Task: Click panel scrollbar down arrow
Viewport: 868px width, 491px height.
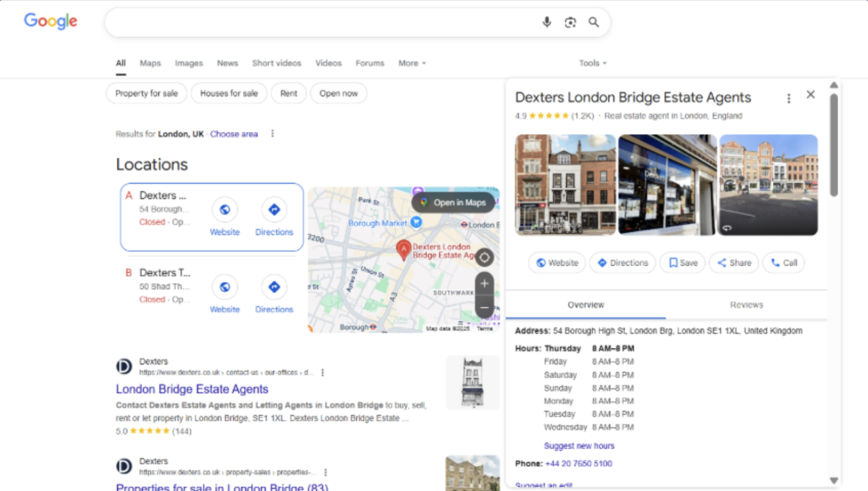Action: [x=834, y=480]
